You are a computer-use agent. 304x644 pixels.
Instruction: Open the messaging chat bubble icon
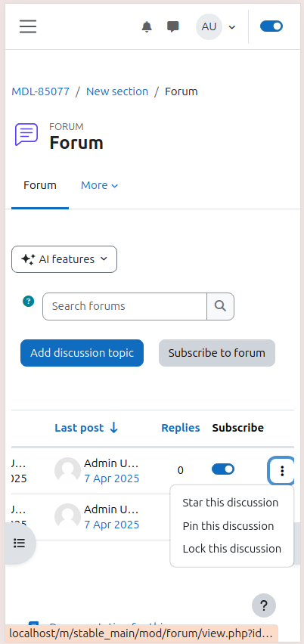click(x=173, y=26)
